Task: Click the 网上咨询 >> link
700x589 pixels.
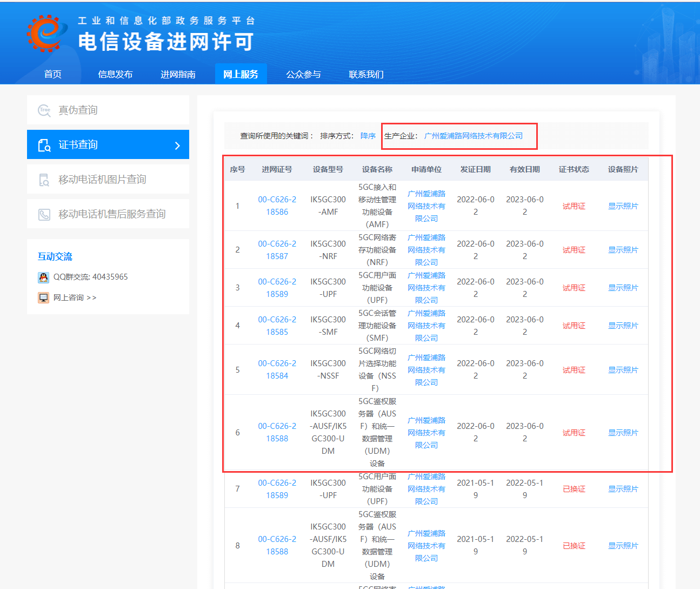Action: tap(75, 297)
